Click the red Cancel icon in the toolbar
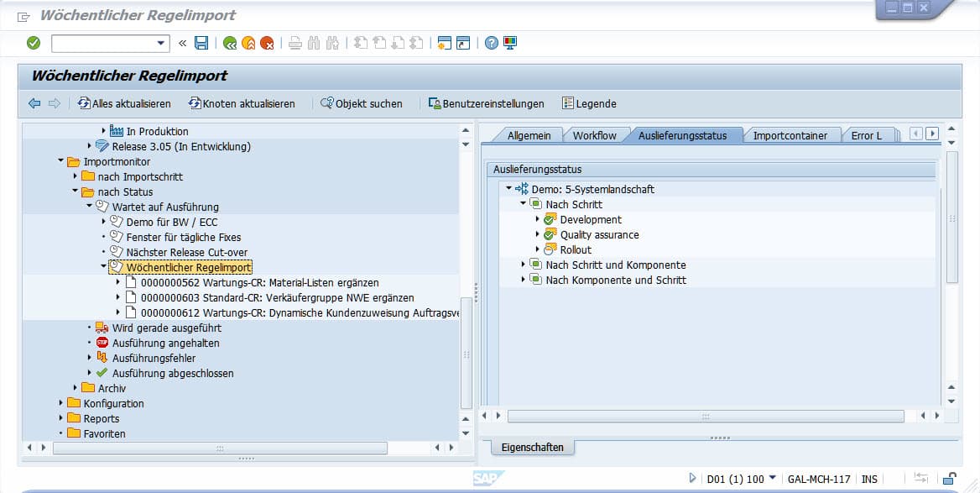This screenshot has width=980, height=493. (268, 42)
